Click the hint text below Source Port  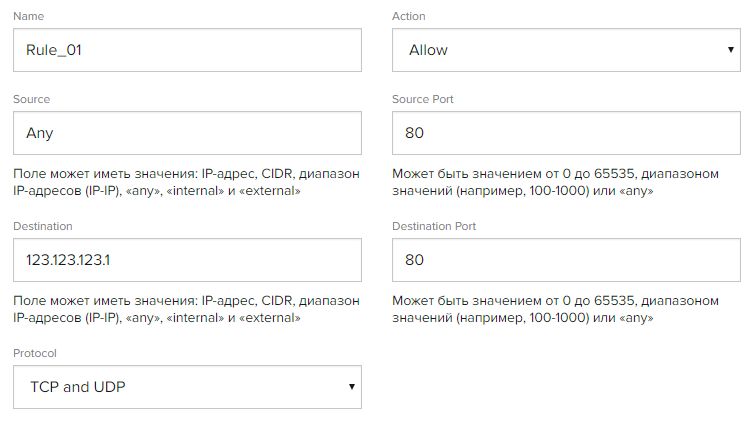coord(555,182)
